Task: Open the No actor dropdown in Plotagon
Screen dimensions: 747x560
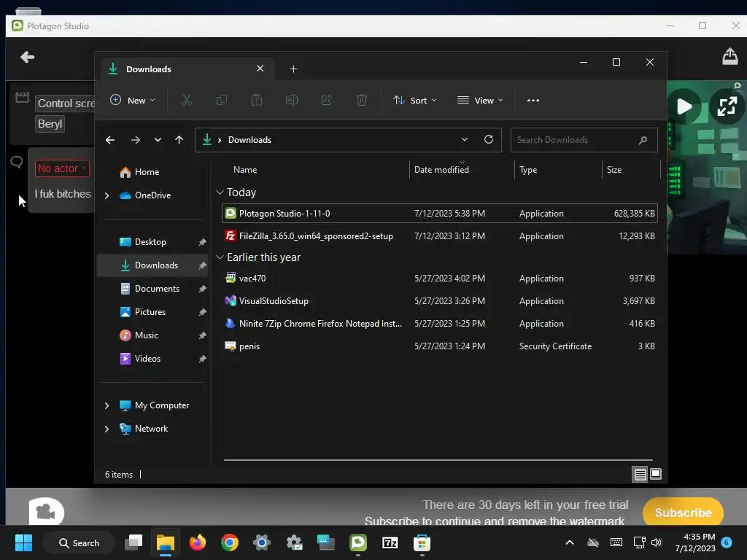Action: [62, 168]
